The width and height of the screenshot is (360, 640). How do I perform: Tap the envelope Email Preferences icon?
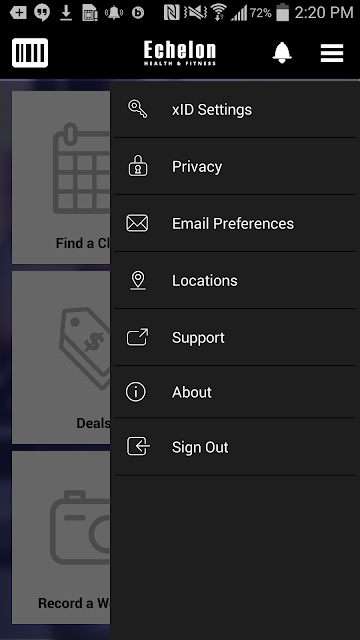tap(137, 223)
